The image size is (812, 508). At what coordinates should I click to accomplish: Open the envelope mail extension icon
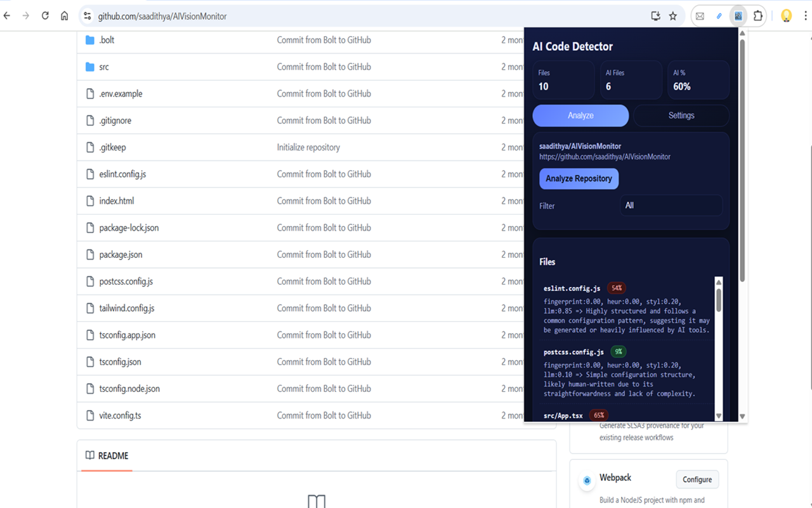[700, 16]
